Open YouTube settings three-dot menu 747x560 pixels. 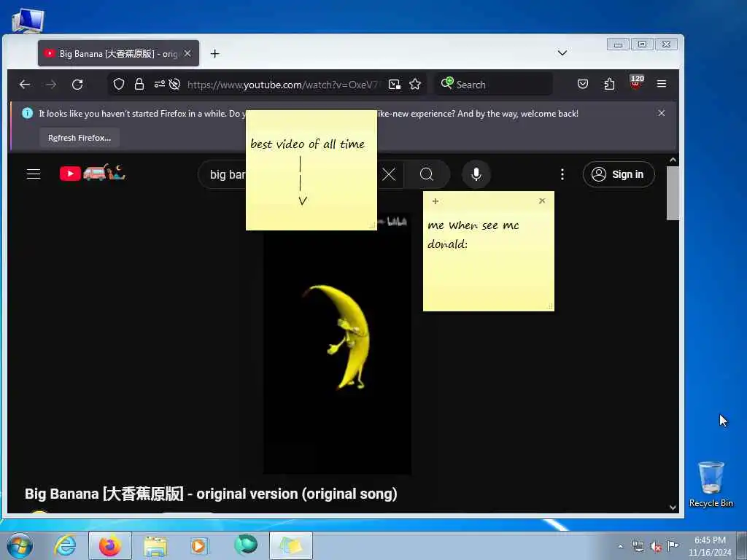(x=562, y=174)
